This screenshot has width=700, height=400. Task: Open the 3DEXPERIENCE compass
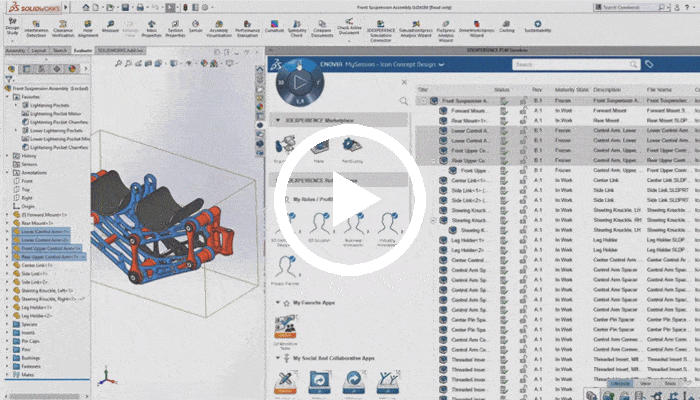click(x=300, y=83)
